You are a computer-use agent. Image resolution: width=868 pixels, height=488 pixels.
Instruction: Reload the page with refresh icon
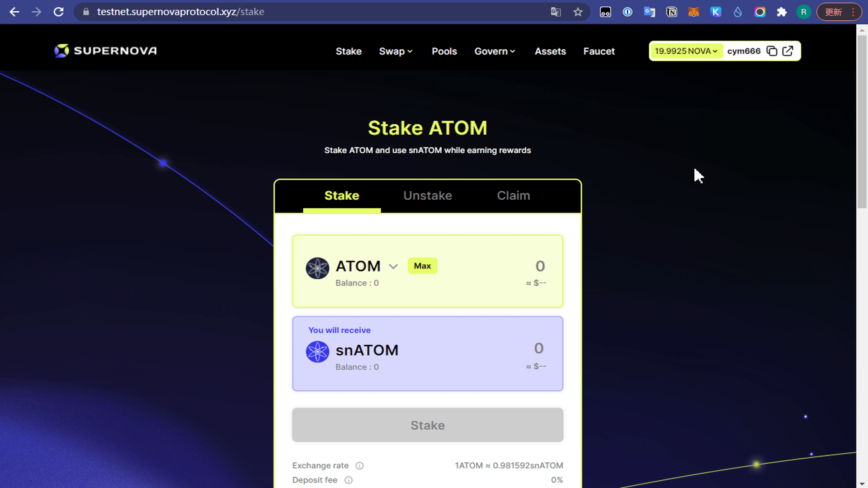click(x=59, y=12)
